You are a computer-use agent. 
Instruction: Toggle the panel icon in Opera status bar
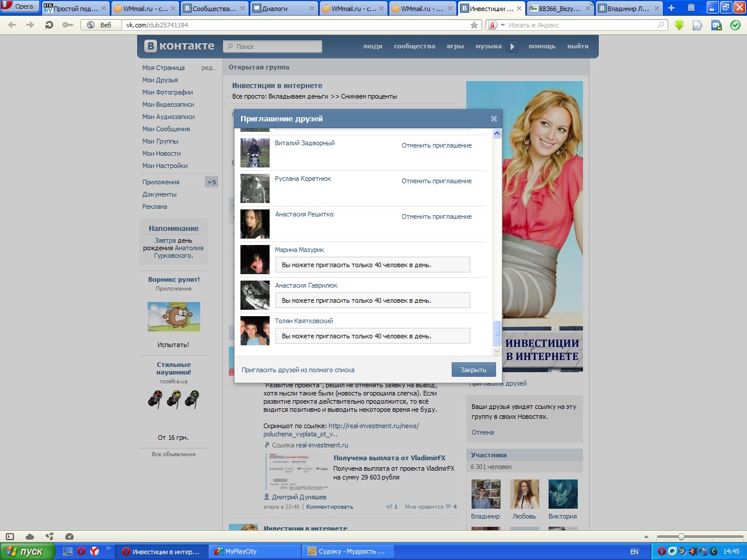[x=10, y=536]
